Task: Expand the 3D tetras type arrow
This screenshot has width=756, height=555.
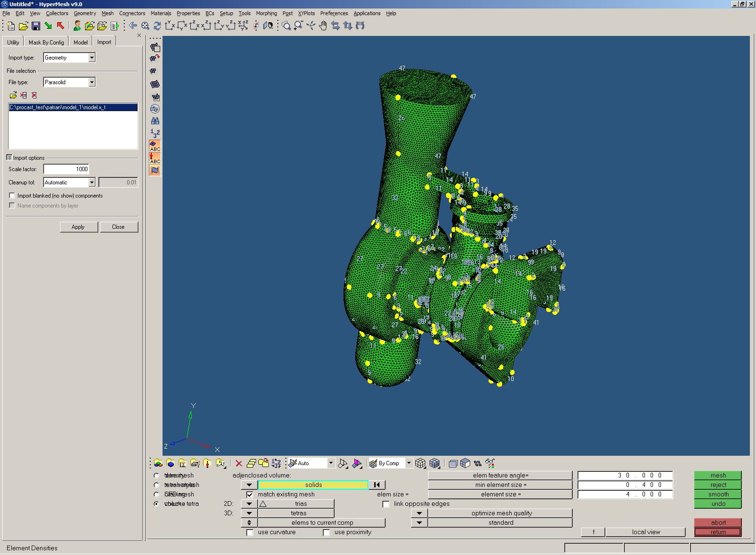Action: tap(249, 513)
